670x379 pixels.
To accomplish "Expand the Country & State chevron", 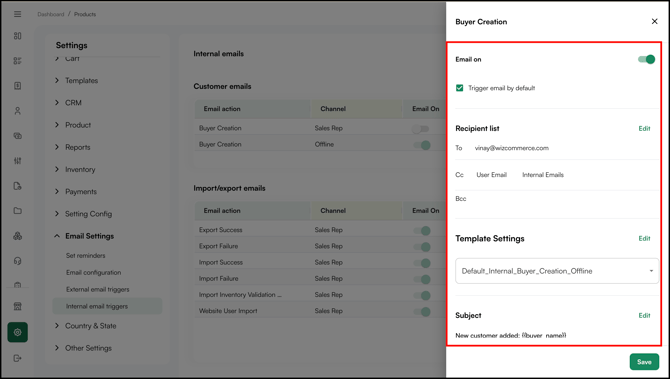I will pos(57,325).
